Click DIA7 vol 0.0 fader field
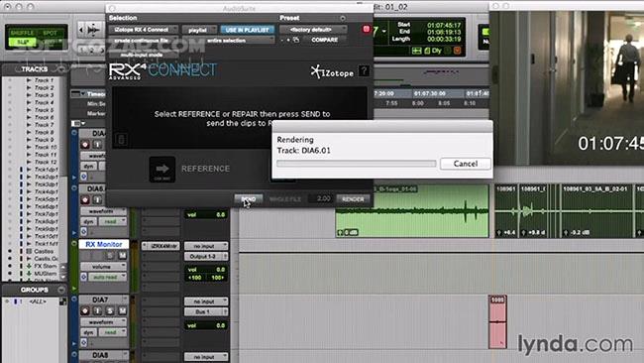This screenshot has height=363, width=644. point(206,325)
